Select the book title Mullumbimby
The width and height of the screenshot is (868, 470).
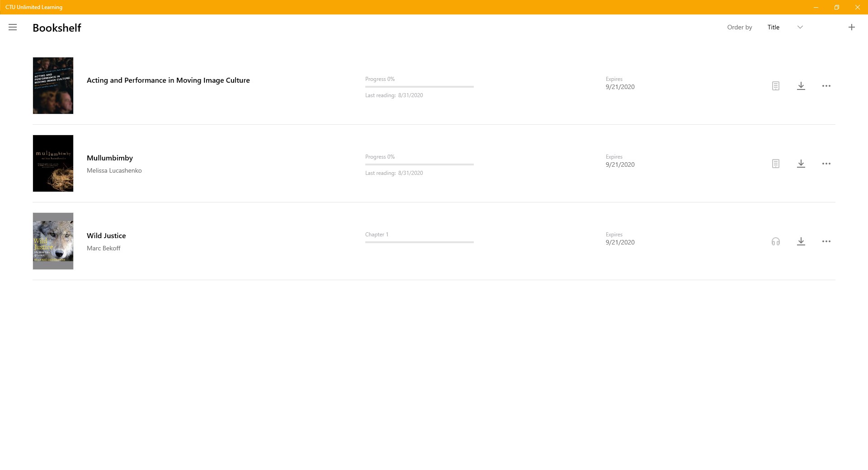[109, 158]
